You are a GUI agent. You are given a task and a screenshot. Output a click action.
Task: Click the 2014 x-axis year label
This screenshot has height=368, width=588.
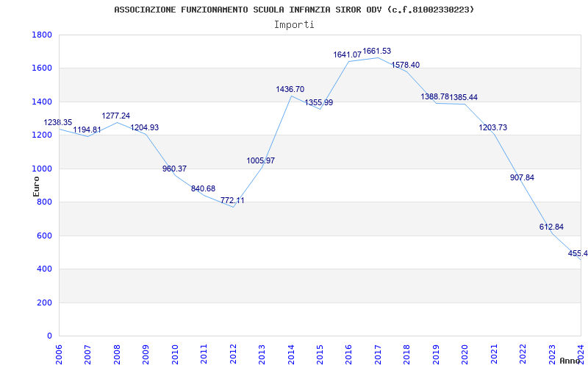point(290,355)
